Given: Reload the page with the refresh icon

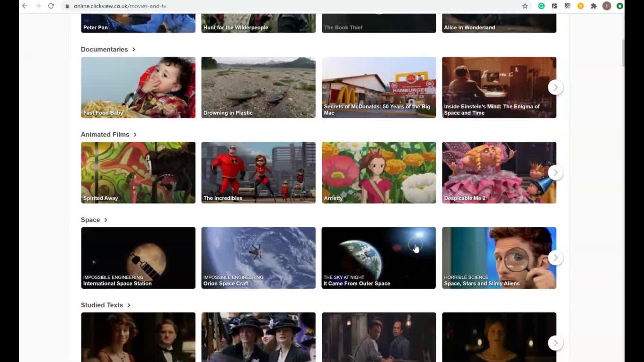Looking at the screenshot, I should coord(51,6).
